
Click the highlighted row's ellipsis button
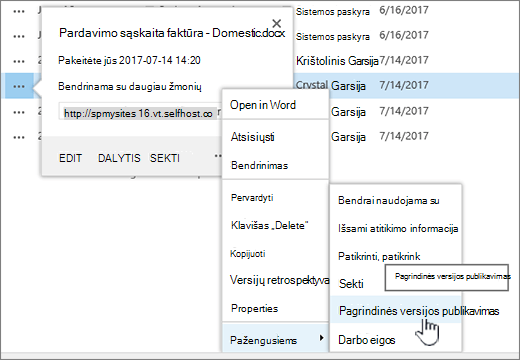click(19, 86)
